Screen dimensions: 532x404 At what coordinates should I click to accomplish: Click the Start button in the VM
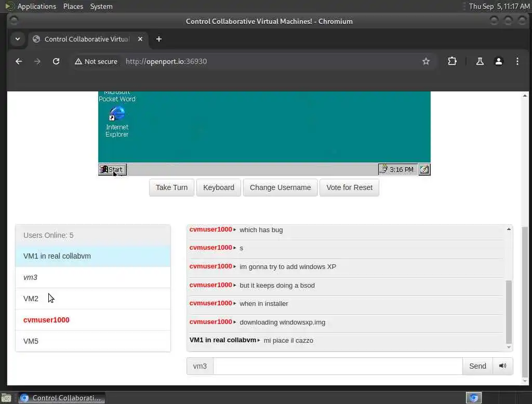point(112,169)
